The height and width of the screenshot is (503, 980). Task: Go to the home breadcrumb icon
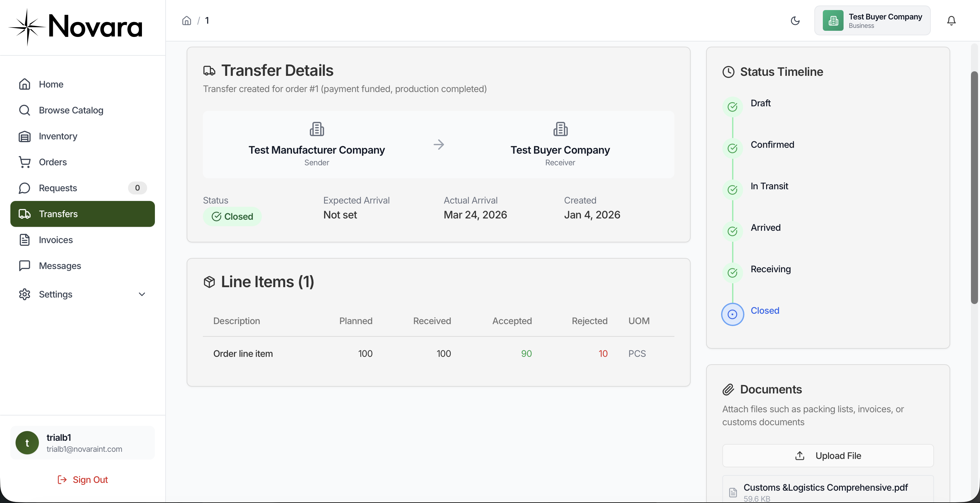point(186,20)
